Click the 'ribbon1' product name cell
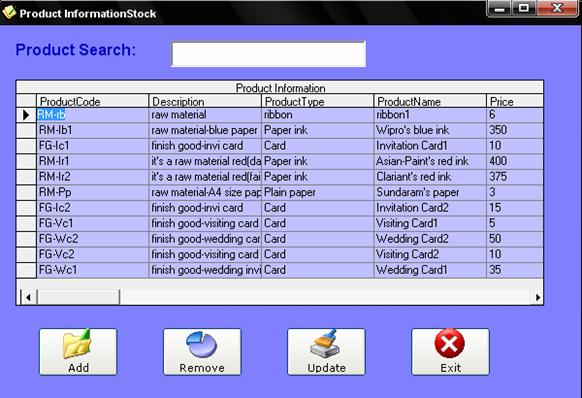 click(430, 115)
